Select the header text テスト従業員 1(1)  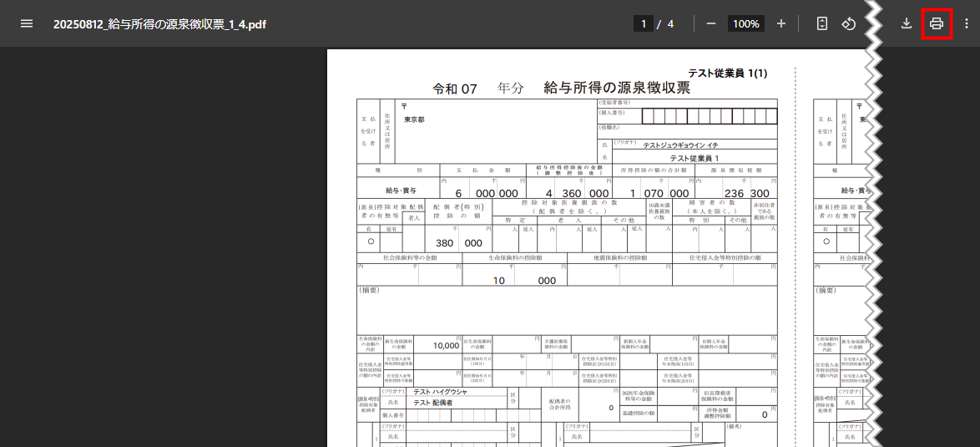click(x=728, y=74)
